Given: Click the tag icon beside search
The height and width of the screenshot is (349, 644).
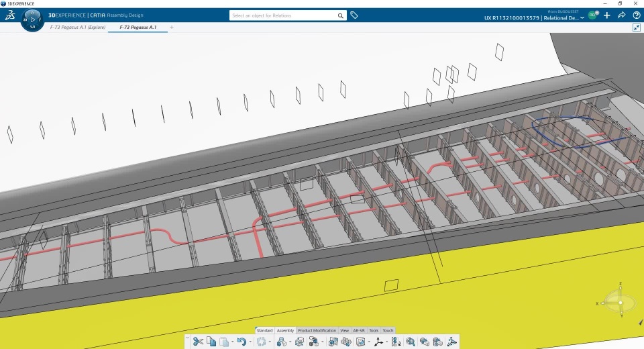Looking at the screenshot, I should [x=354, y=15].
